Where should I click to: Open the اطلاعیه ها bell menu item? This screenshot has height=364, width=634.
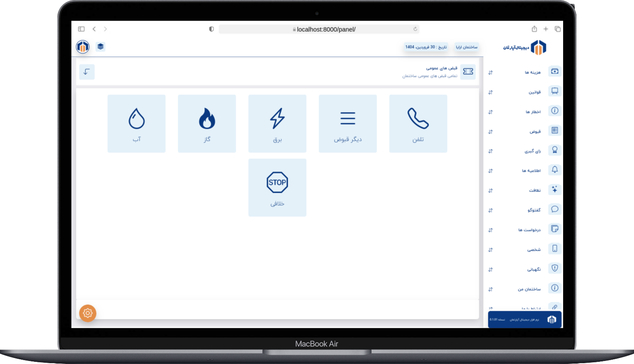click(531, 171)
